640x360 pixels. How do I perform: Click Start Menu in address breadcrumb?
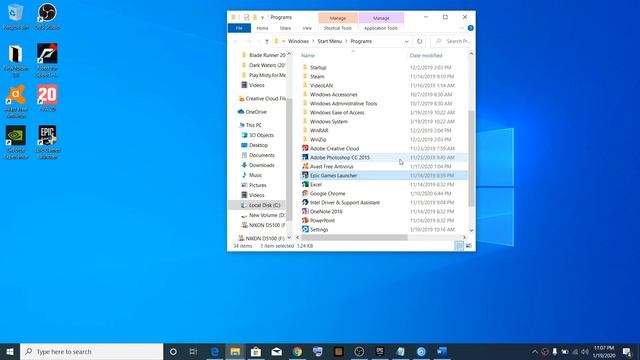(329, 41)
